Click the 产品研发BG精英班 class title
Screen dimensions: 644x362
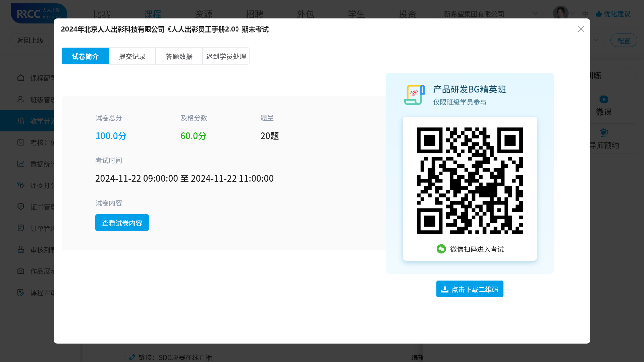[469, 89]
